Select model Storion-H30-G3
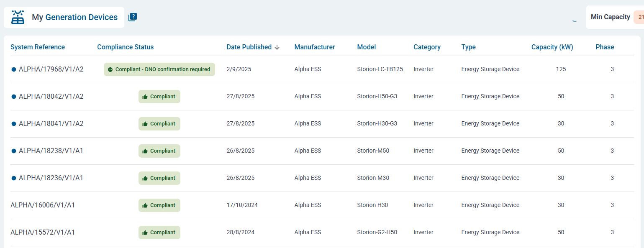The image size is (644, 248). point(377,124)
